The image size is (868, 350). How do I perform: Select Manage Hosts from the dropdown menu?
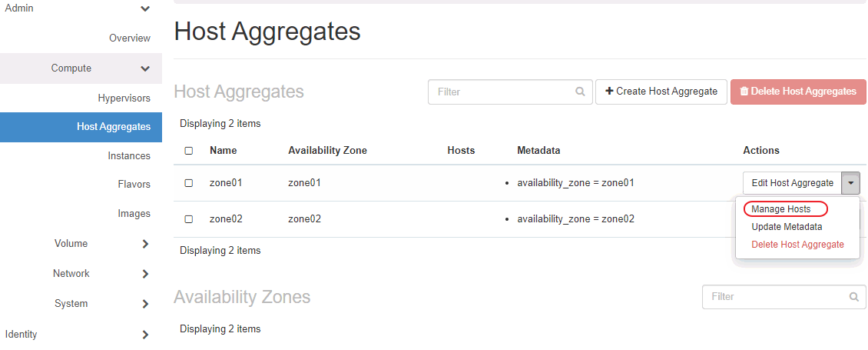780,209
